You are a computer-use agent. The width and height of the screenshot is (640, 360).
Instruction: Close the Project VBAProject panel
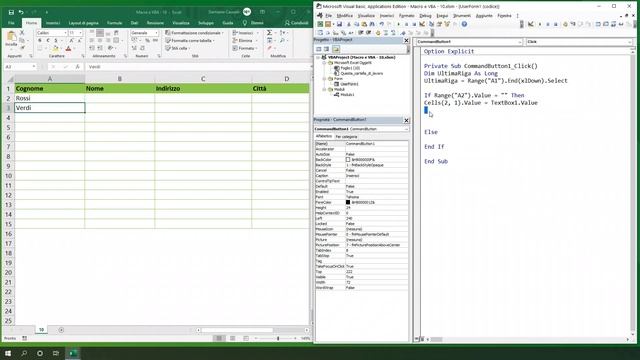click(x=406, y=40)
